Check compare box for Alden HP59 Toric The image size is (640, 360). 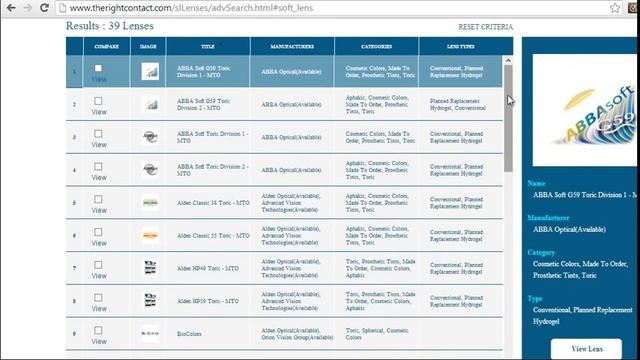98,298
